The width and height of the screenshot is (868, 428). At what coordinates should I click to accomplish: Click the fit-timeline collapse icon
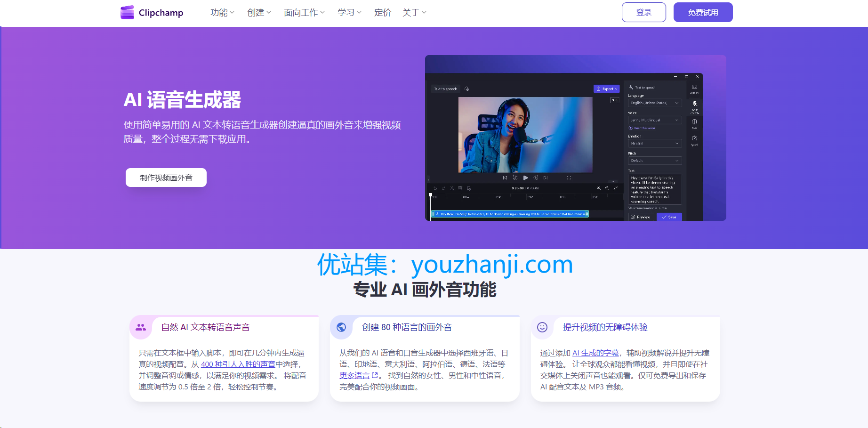coord(615,188)
